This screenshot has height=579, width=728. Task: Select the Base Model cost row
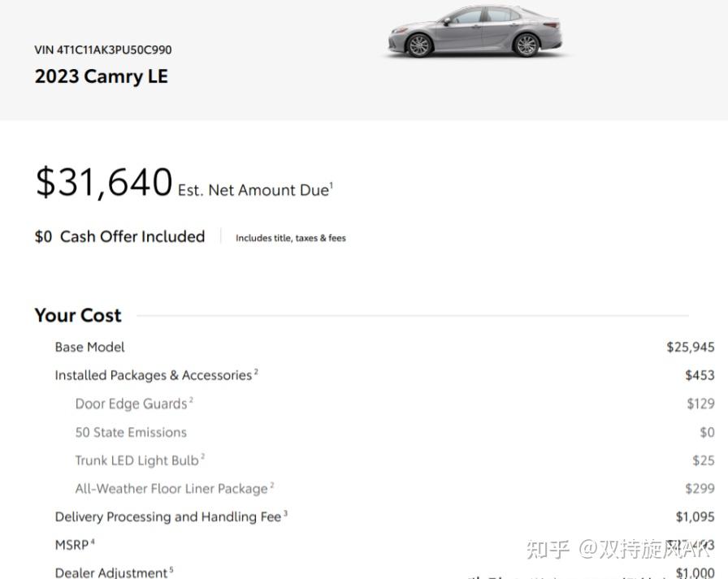pyautogui.click(x=384, y=347)
